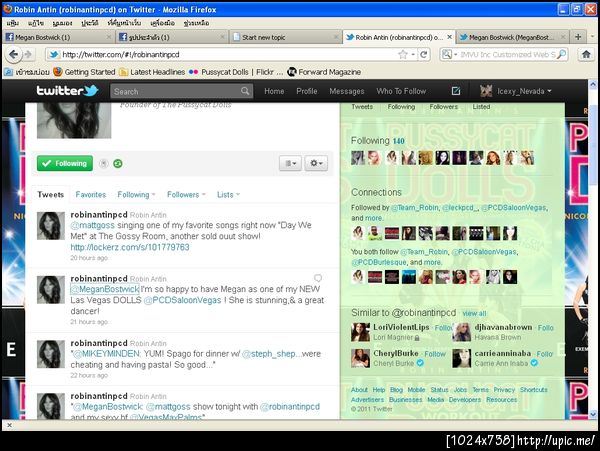600x451 pixels.
Task: Click the reply bubble on MeganBostwick tweet
Action: click(318, 278)
